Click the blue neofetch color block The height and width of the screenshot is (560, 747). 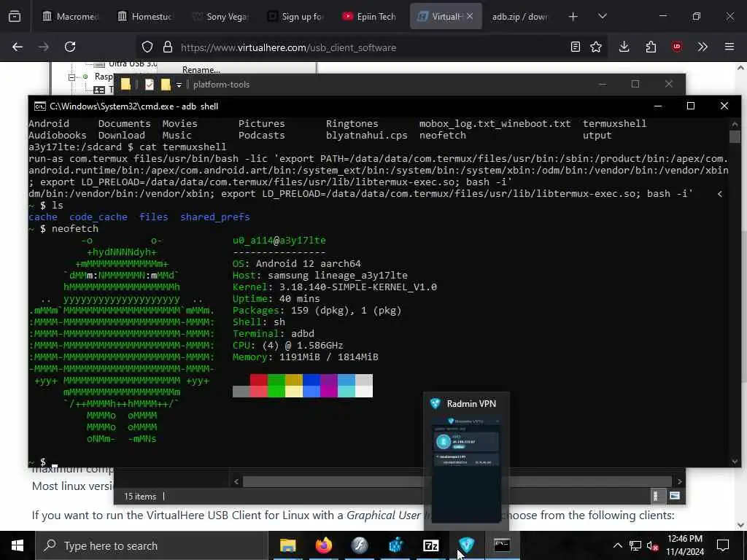point(311,379)
